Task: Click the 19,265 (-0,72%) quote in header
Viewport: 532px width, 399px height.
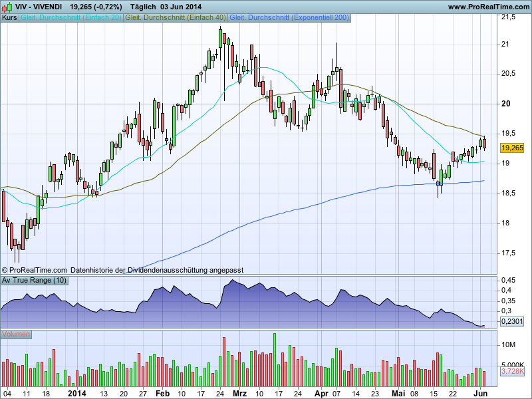Action: pyautogui.click(x=100, y=7)
